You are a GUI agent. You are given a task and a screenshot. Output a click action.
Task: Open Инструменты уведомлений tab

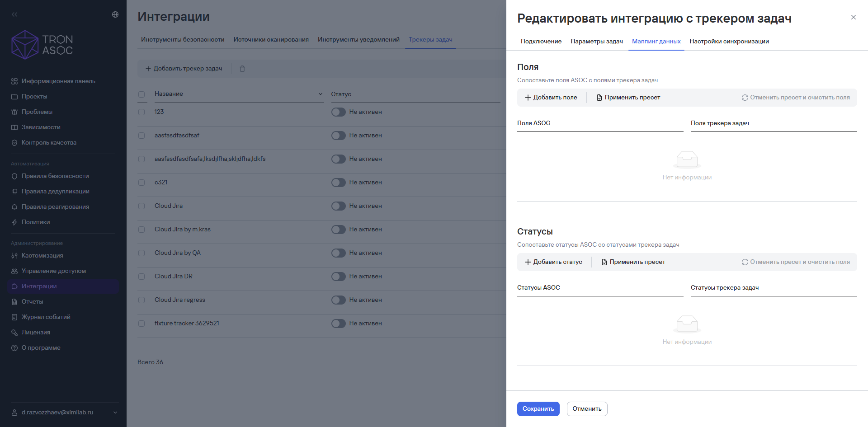[x=359, y=40]
